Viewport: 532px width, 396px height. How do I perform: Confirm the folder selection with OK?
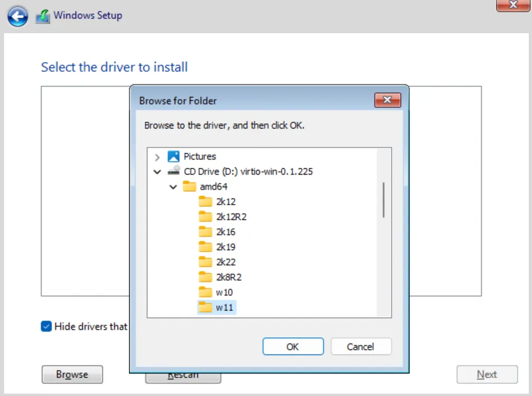293,346
